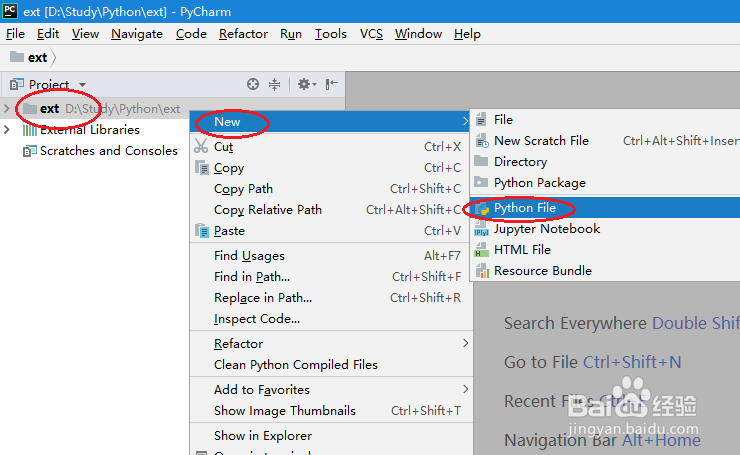This screenshot has width=740, height=455.
Task: Open the Tools menu
Action: point(331,34)
